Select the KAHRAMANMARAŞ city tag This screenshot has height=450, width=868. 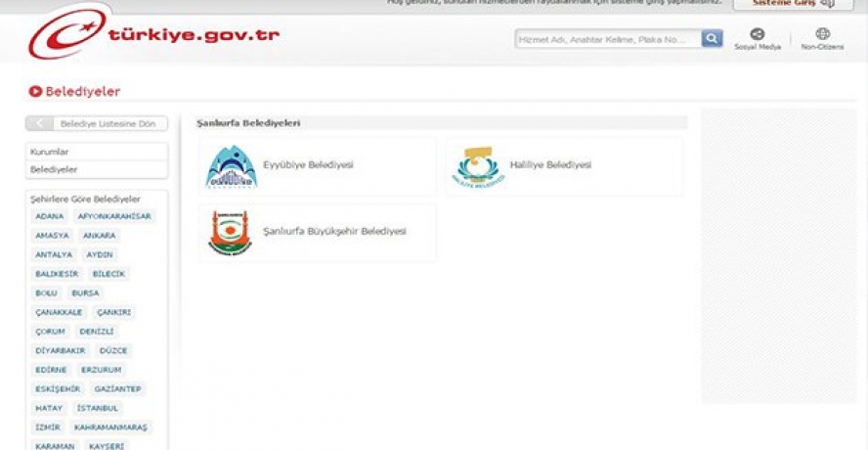click(110, 427)
